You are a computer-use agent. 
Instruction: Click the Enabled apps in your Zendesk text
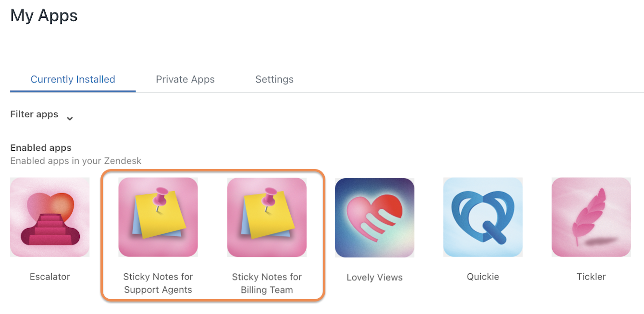[76, 161]
